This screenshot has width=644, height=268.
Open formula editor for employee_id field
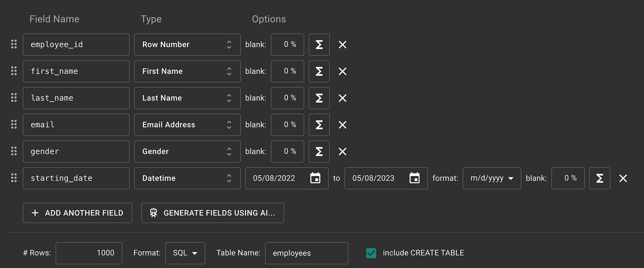[319, 45]
